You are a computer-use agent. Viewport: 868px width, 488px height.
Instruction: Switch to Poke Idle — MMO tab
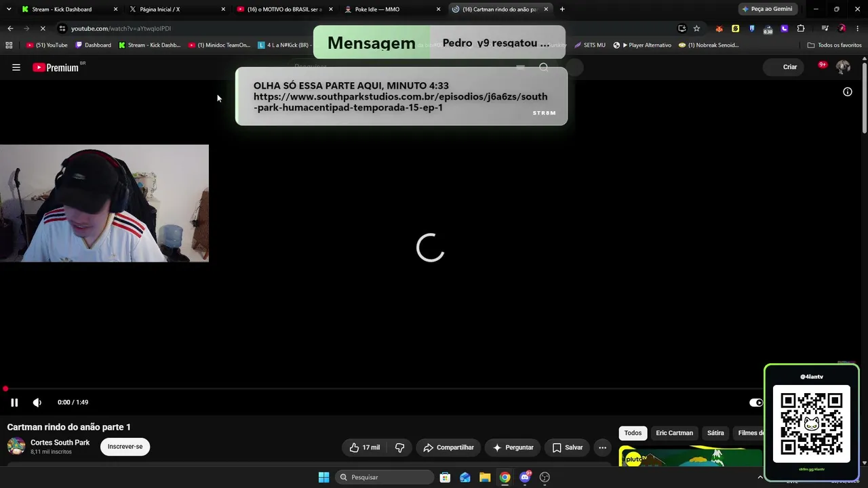tap(392, 9)
